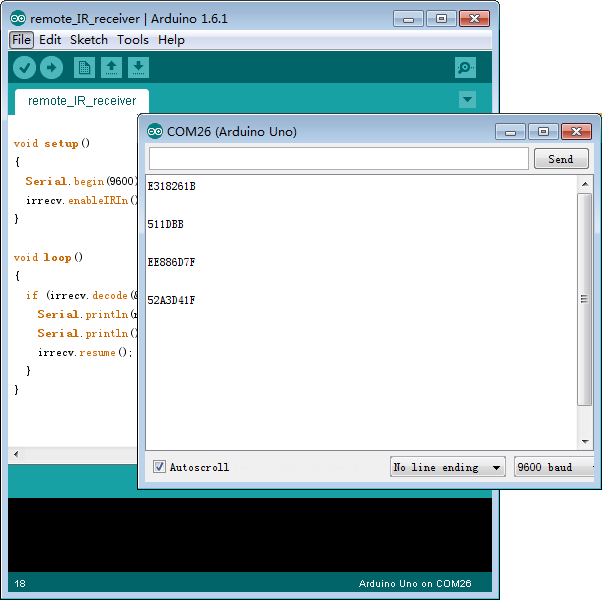Click the irrecv.resume(); code line
Image resolution: width=603 pixels, height=600 pixels.
click(x=85, y=352)
